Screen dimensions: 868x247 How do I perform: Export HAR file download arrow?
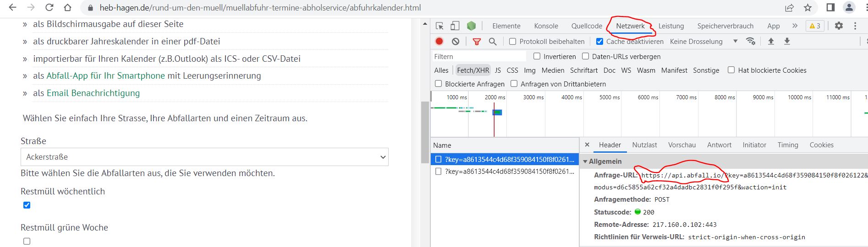787,41
